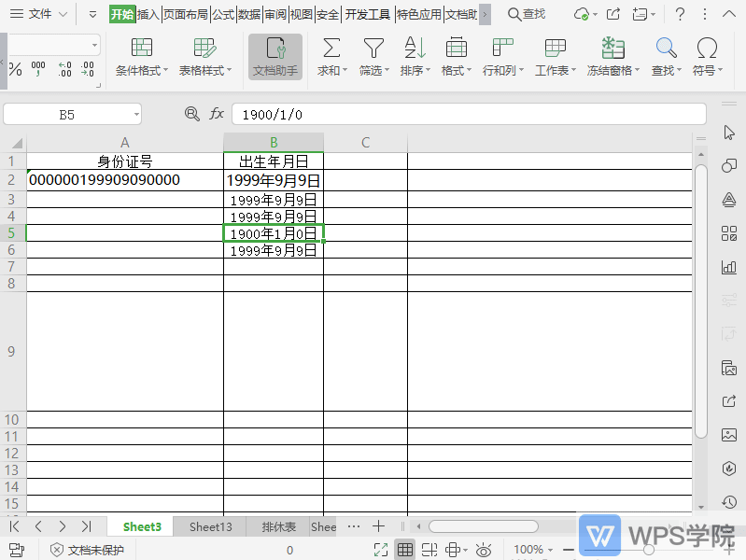Click the fx insert function icon
746x560 pixels.
pos(217,114)
